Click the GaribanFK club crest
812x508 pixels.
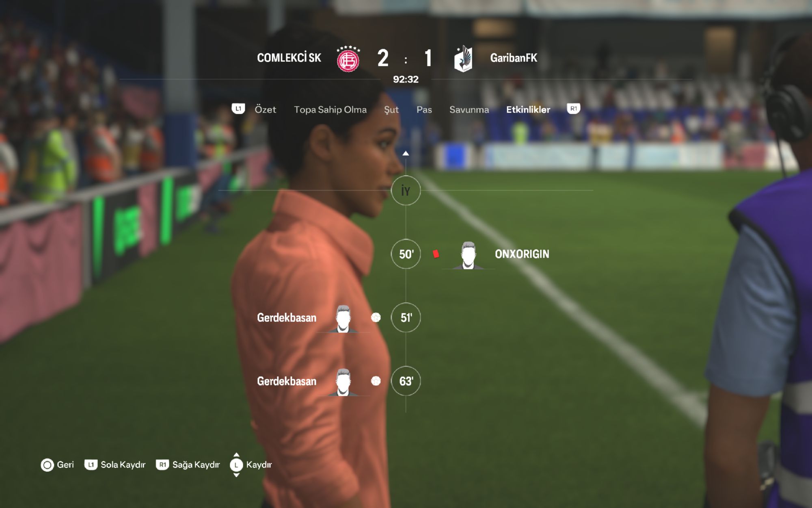(x=463, y=59)
